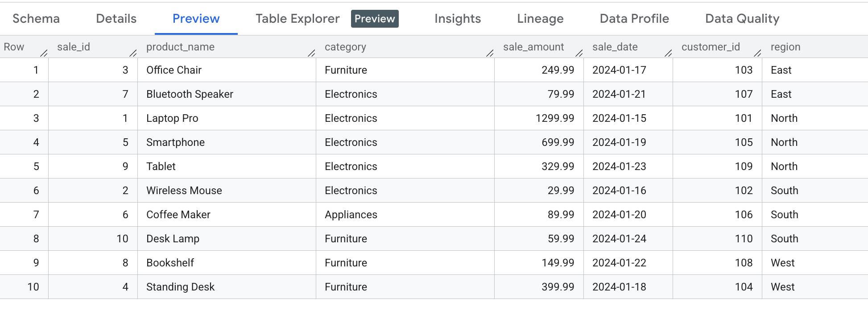
Task: Click the date 2024-01-17
Action: click(619, 70)
